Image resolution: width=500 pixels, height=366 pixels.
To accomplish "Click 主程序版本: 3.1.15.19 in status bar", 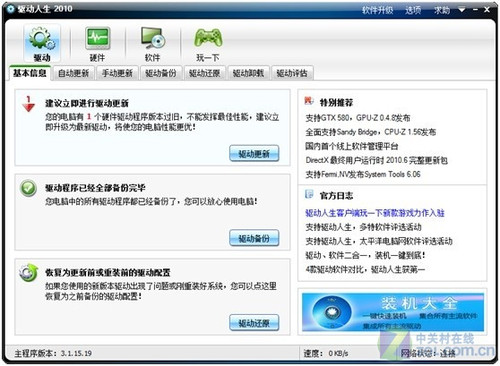I will pos(53,353).
